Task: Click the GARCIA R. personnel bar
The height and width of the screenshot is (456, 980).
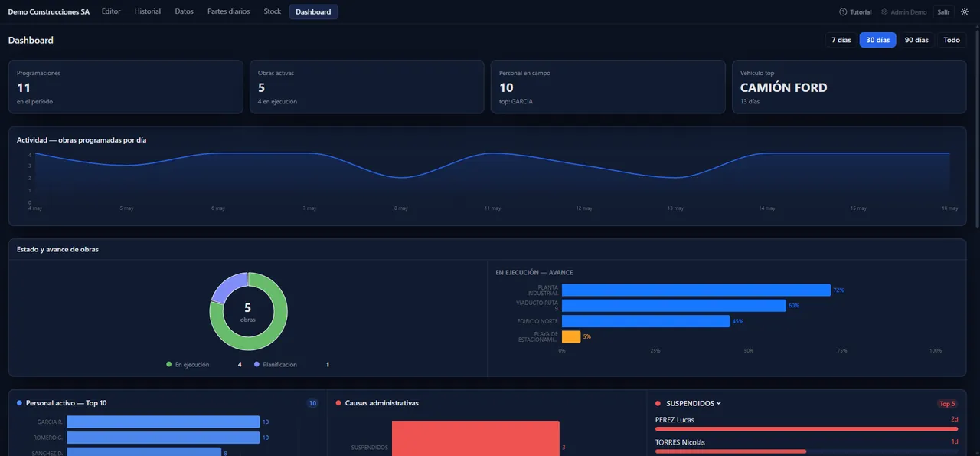Action: tap(163, 422)
